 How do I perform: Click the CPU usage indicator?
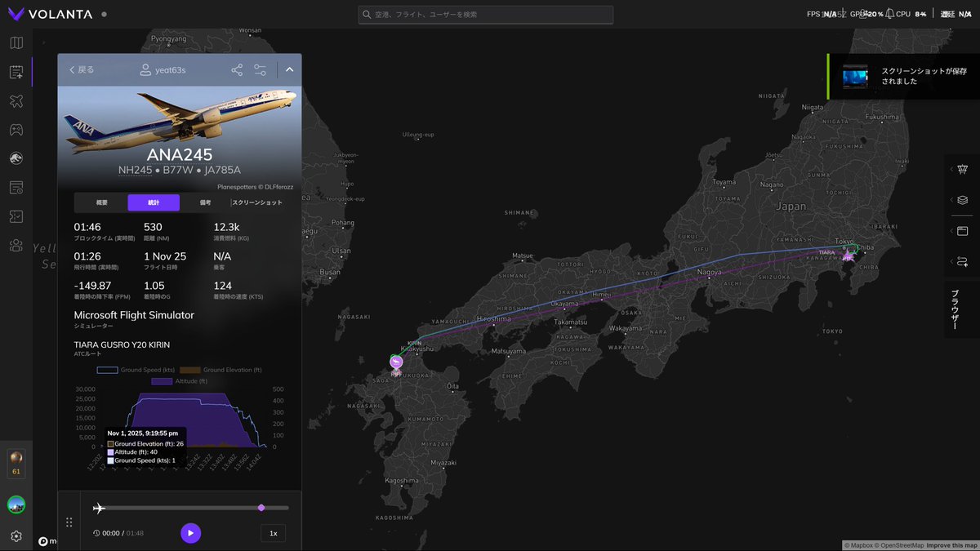point(911,14)
